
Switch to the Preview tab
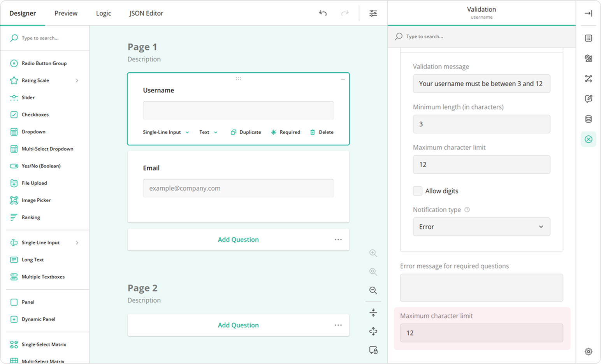tap(65, 13)
